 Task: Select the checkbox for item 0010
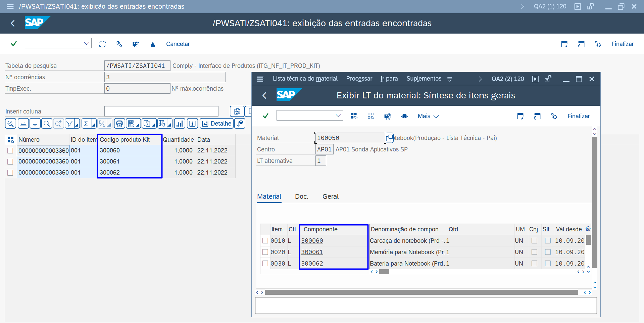coord(265,241)
